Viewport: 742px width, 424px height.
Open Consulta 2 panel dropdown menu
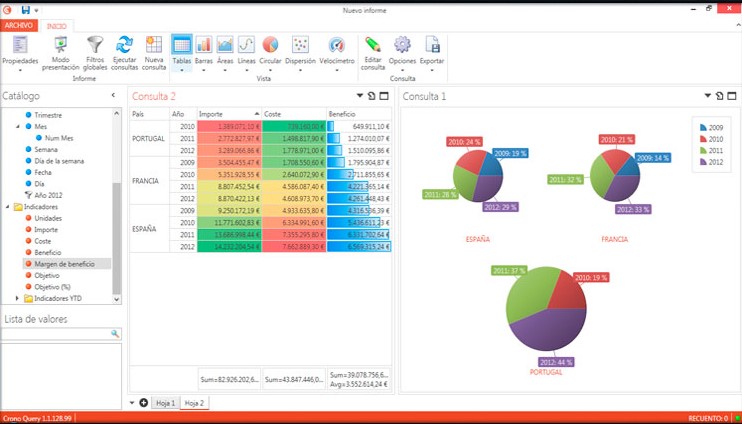tap(360, 96)
